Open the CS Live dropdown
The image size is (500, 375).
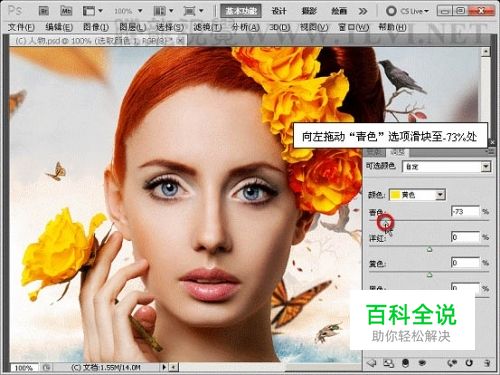pyautogui.click(x=407, y=11)
